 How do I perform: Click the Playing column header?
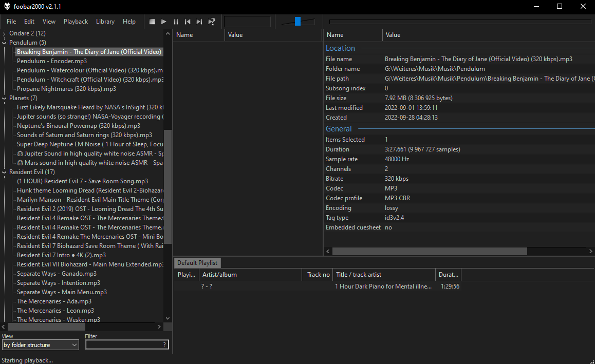[x=187, y=275]
